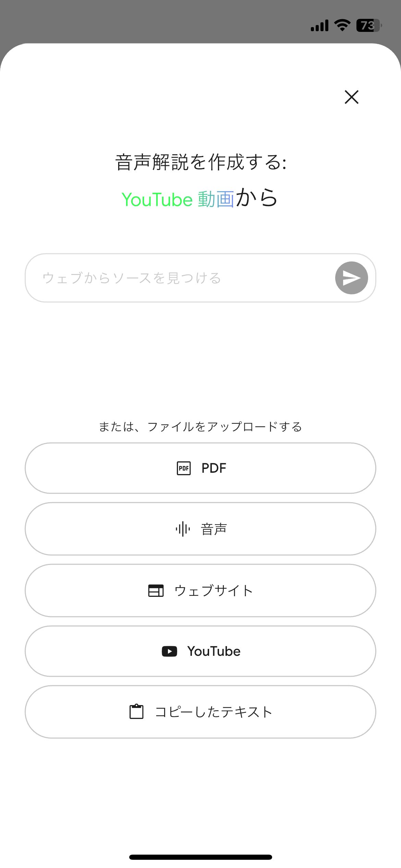The image size is (401, 868).
Task: Focus the ウェブからソースを見つける search field
Action: tap(178, 278)
